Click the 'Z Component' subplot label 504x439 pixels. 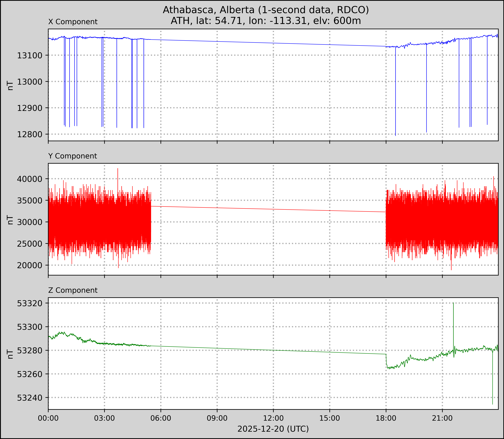[x=73, y=290]
